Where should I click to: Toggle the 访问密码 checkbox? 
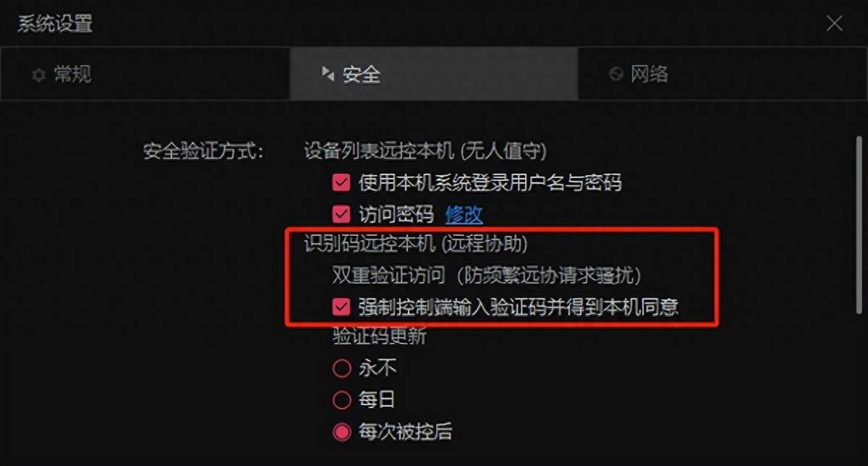point(341,213)
